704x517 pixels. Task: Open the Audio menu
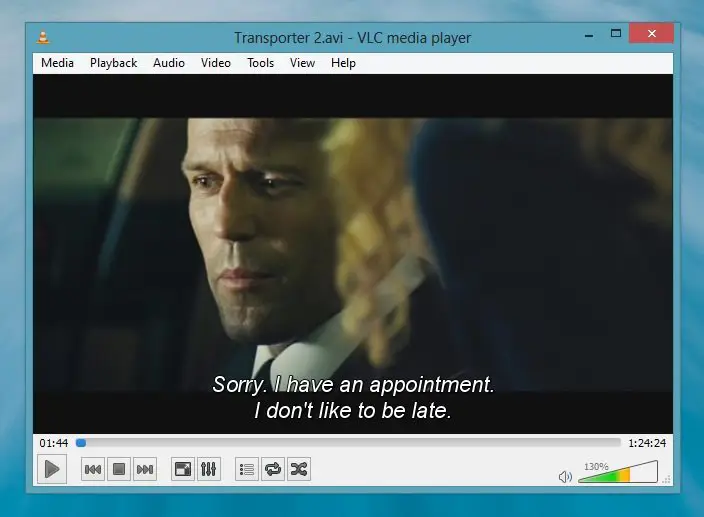click(x=169, y=63)
